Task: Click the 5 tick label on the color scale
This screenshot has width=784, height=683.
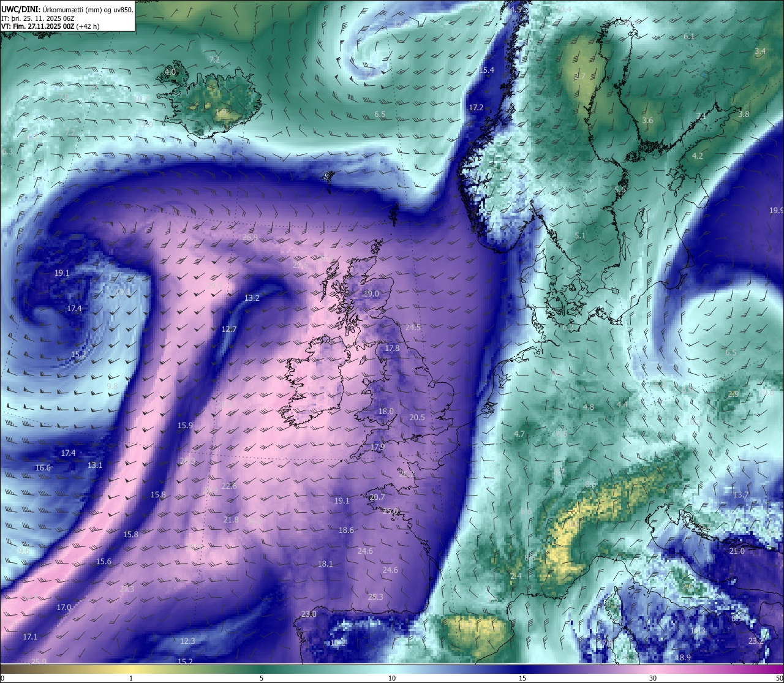Action: click(x=262, y=678)
